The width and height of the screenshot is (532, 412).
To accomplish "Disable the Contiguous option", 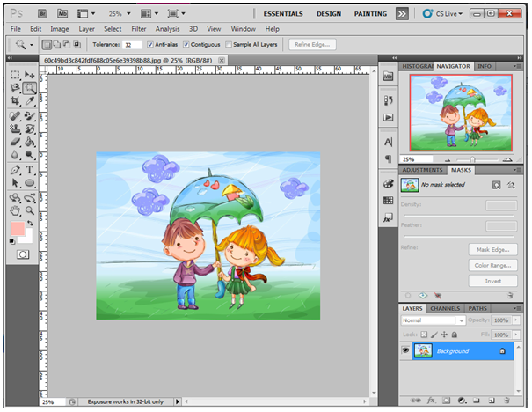I will 187,44.
